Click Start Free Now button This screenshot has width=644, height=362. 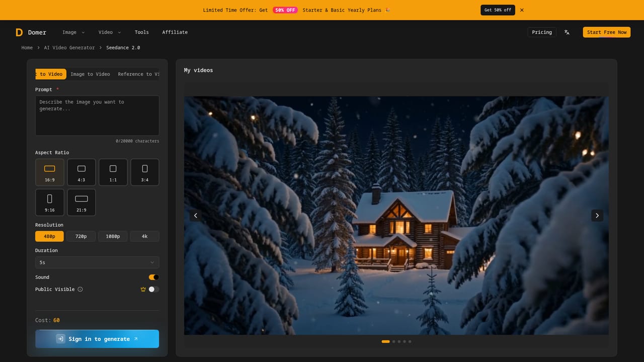point(607,32)
